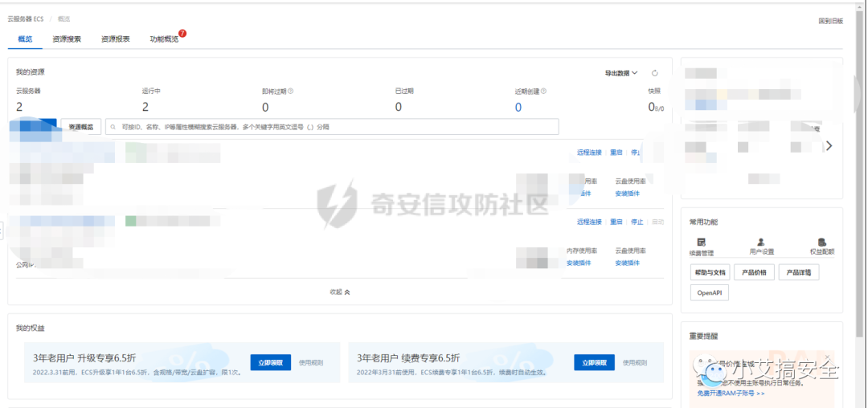This screenshot has width=868, height=408.
Task: Click the 帮助与文档 button
Action: (x=710, y=272)
